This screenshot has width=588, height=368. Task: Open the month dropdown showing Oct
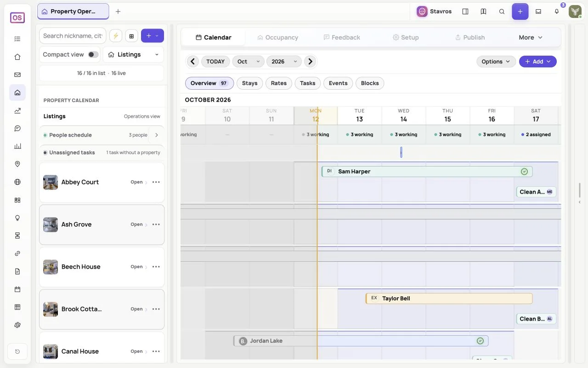[x=248, y=62]
